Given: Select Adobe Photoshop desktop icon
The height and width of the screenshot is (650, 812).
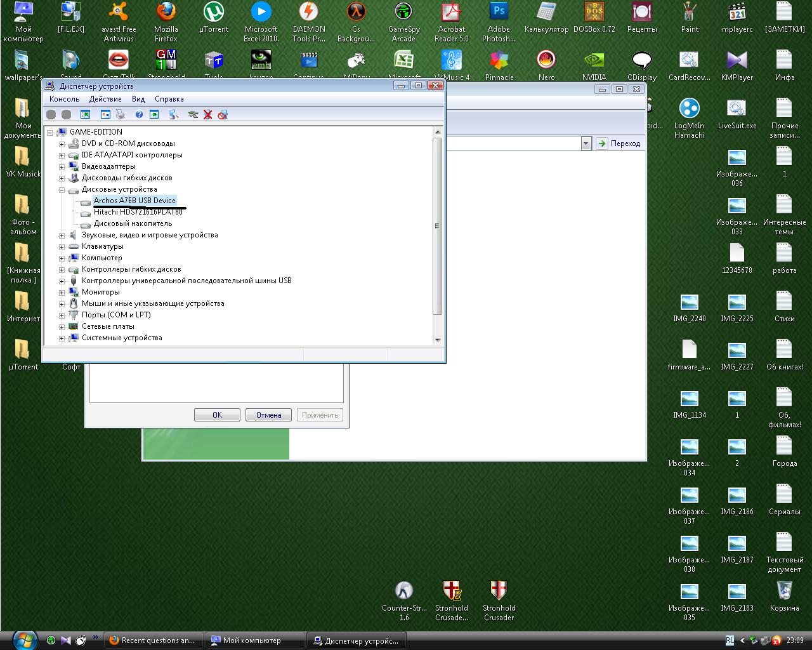Looking at the screenshot, I should click(x=499, y=22).
